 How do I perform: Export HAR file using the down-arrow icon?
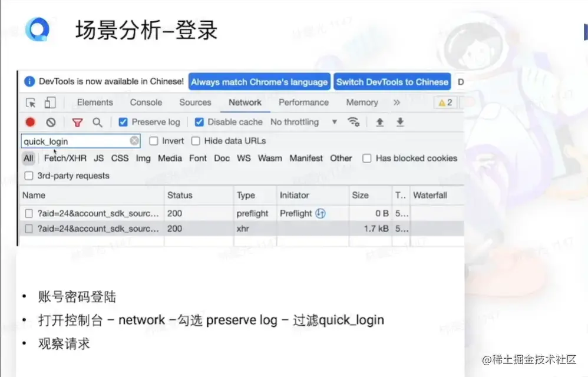(x=400, y=122)
